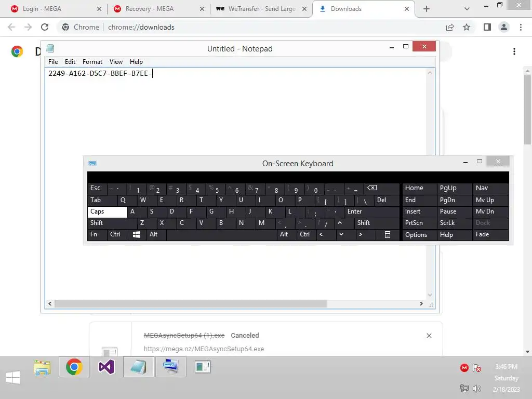Open Downloads page three-dot menu

click(x=514, y=51)
